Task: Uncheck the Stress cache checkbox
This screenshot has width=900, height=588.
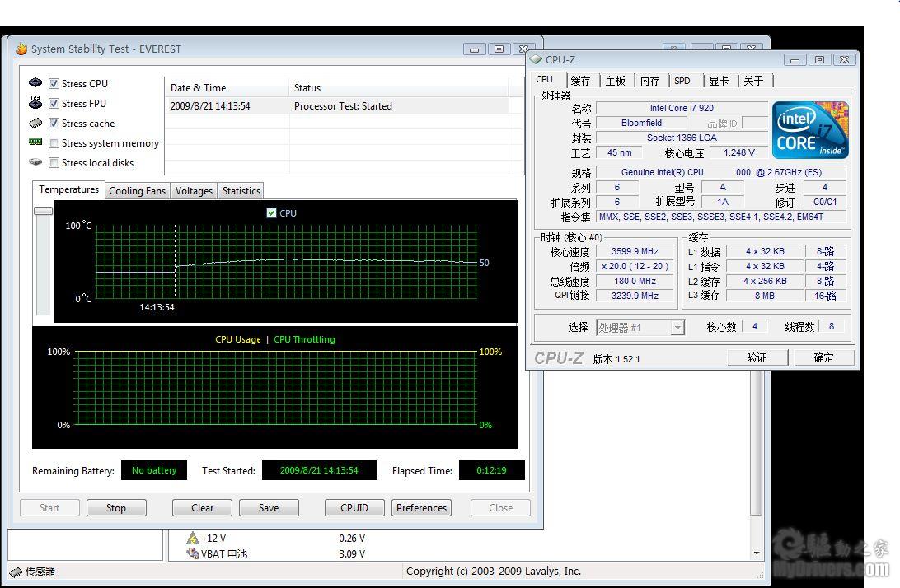Action: click(54, 124)
